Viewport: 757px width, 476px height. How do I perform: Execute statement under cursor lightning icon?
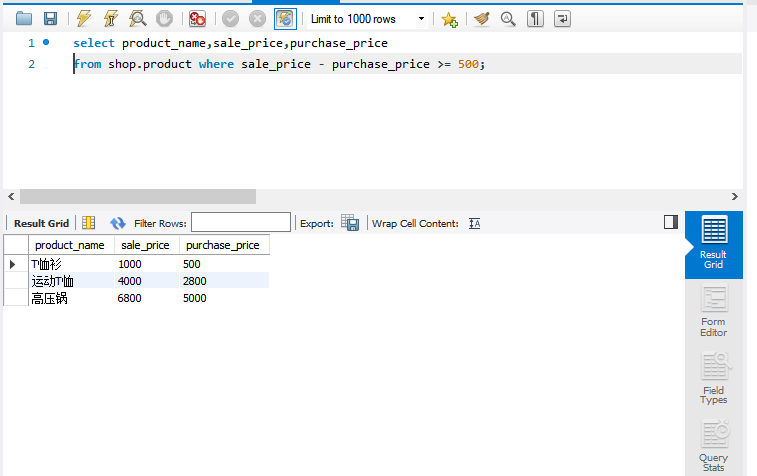pos(111,19)
